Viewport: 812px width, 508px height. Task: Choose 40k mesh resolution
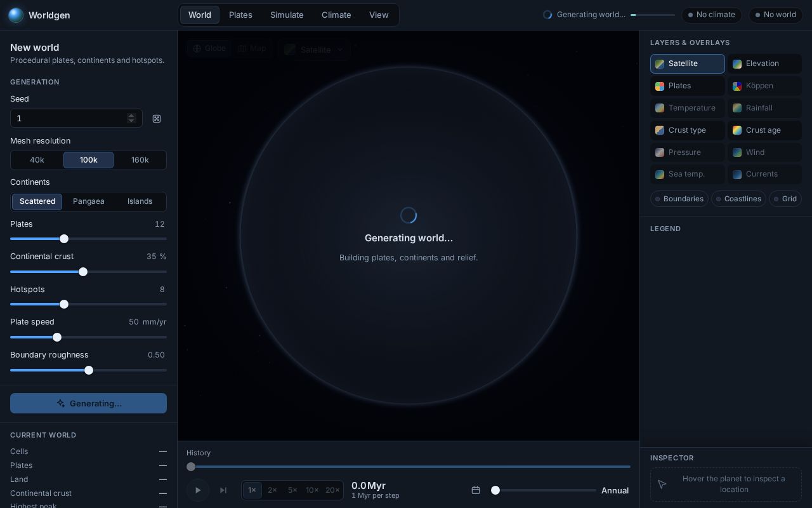click(x=37, y=160)
